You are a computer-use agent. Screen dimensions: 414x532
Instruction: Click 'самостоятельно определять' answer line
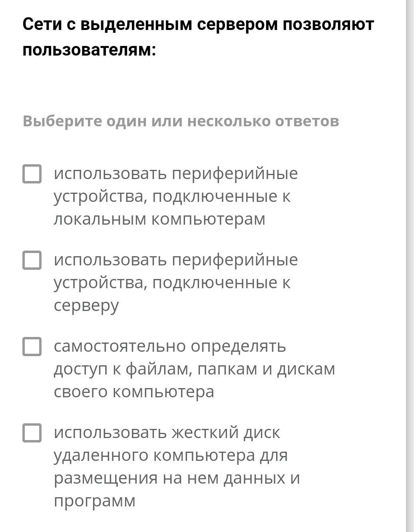(x=170, y=346)
